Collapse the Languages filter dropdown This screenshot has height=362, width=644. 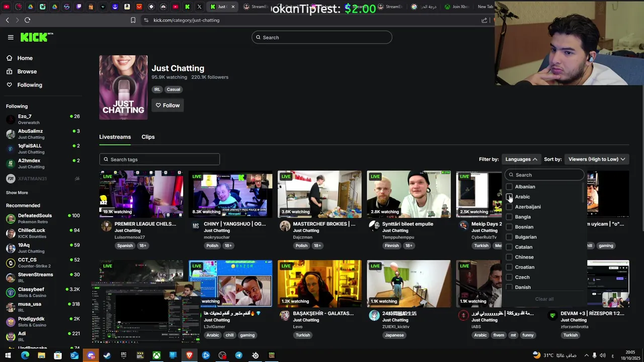(x=521, y=159)
